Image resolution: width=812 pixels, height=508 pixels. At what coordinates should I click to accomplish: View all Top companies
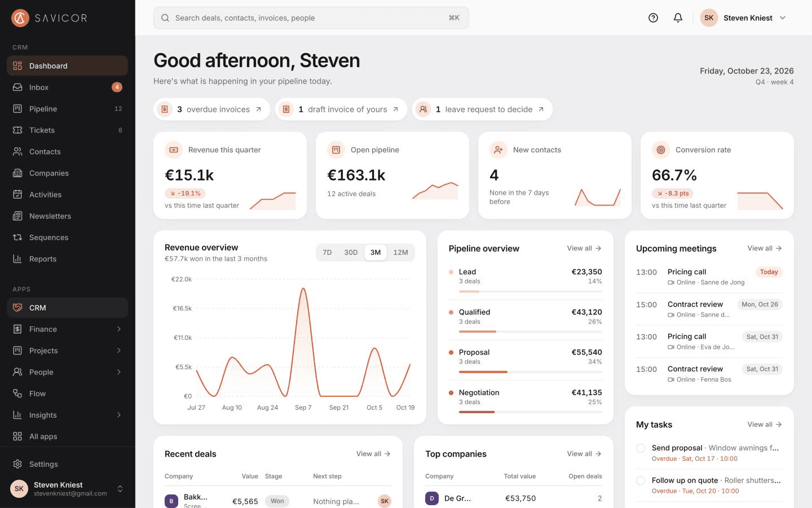pos(584,454)
